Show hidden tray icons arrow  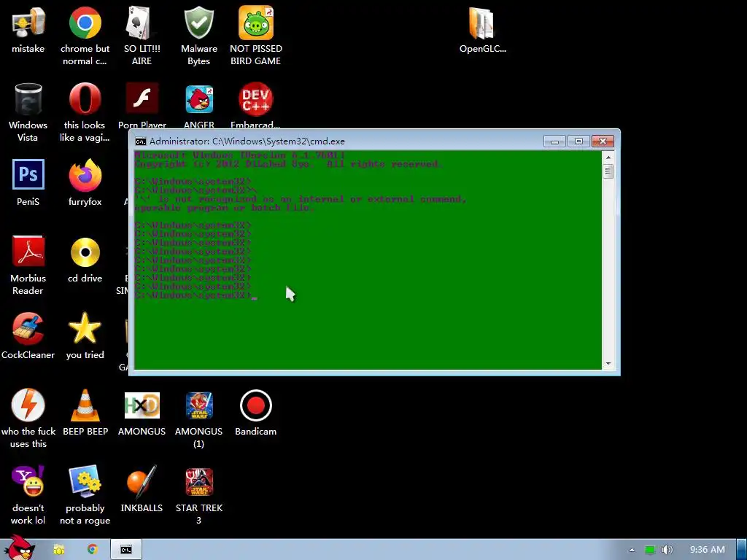[632, 550]
